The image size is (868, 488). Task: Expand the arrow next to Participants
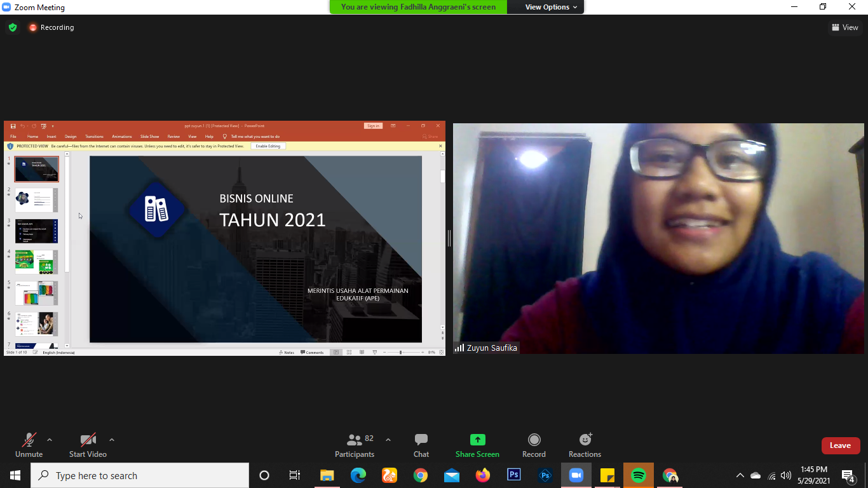tap(388, 440)
